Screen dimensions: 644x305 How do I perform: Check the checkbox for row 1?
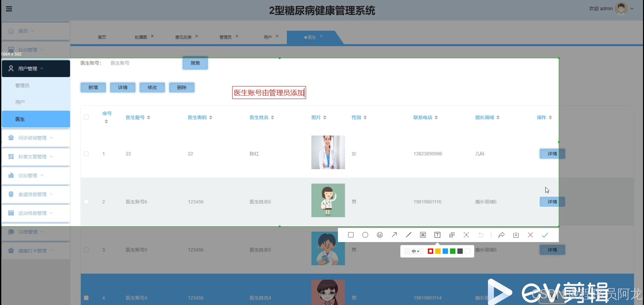pyautogui.click(x=86, y=154)
